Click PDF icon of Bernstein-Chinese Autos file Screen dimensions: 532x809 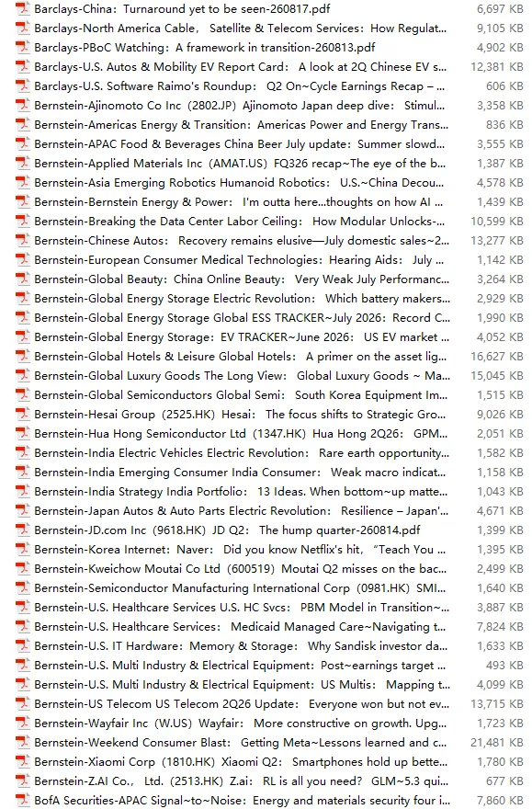[23, 241]
